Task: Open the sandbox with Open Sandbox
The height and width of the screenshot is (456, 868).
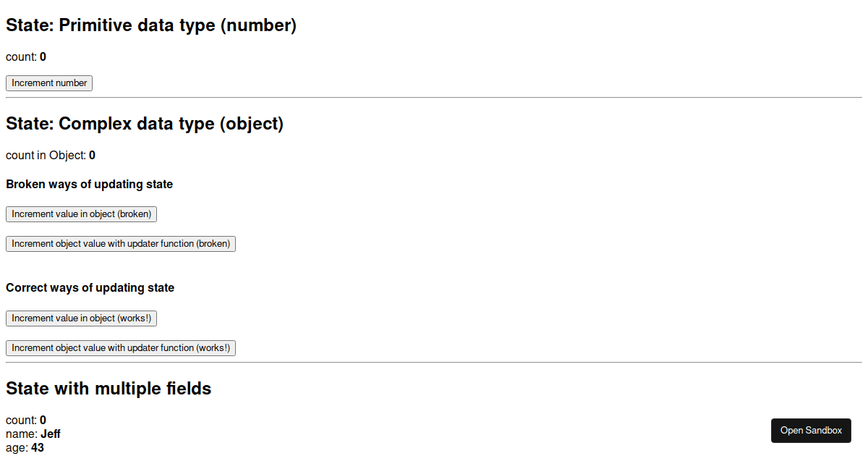Action: tap(811, 431)
